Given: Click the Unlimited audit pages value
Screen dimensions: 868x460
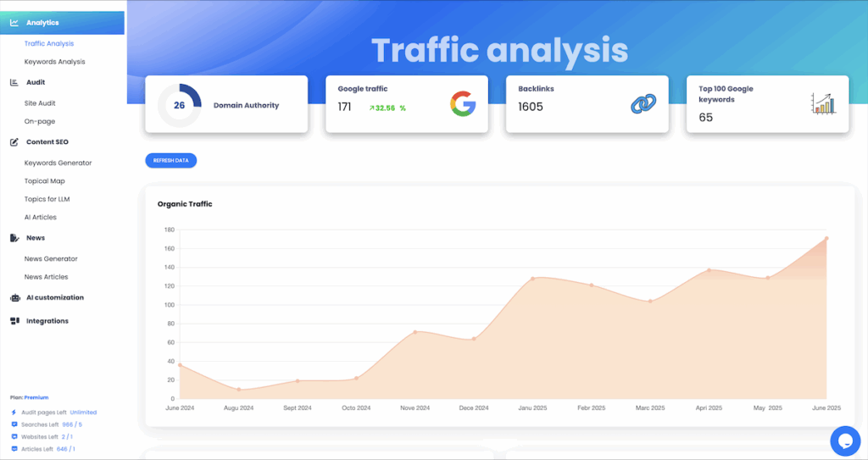Looking at the screenshot, I should (83, 413).
